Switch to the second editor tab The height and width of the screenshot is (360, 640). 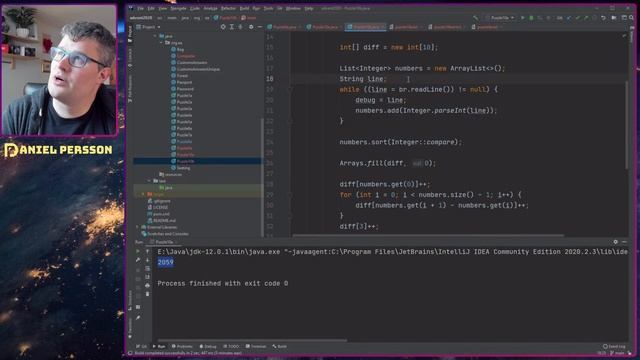[x=325, y=27]
